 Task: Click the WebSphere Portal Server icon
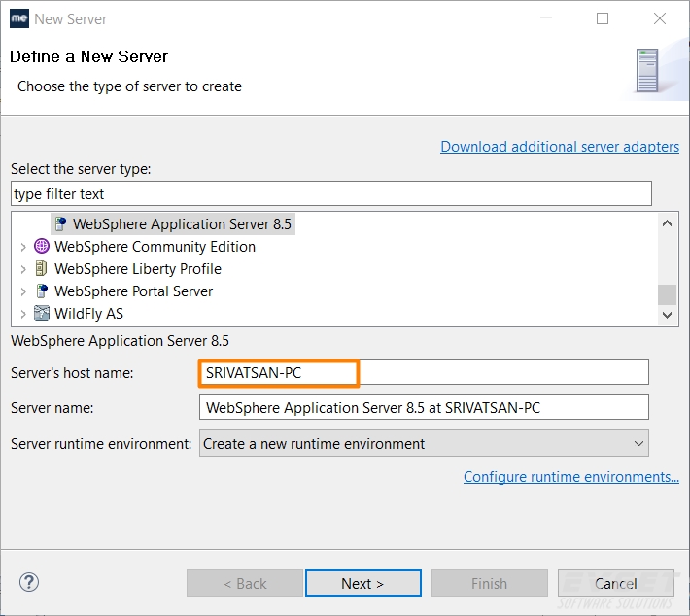click(42, 291)
